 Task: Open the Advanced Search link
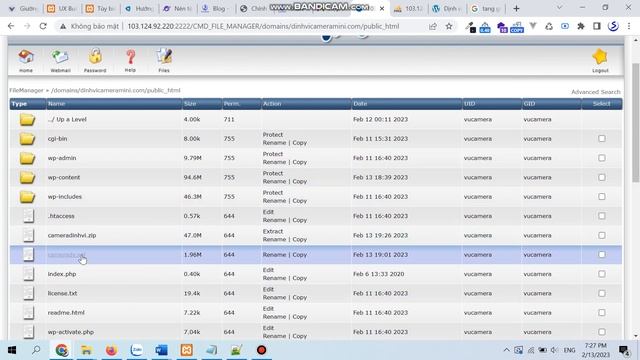pos(596,92)
